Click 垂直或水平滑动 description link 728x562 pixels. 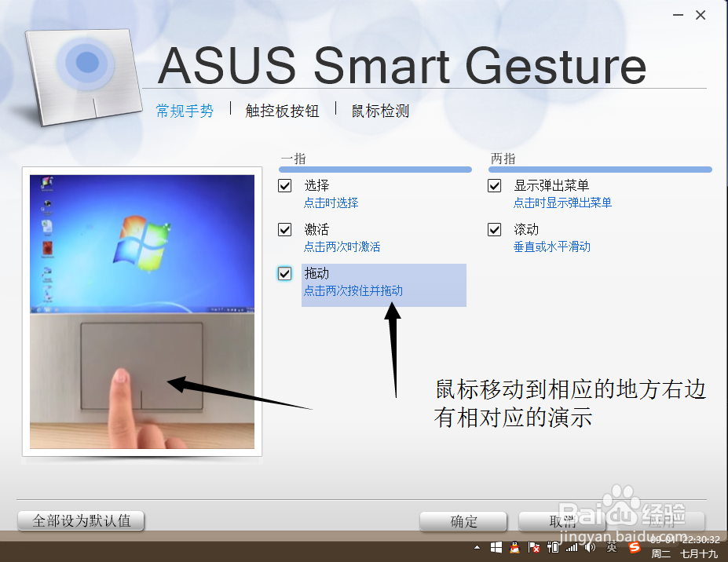[551, 247]
